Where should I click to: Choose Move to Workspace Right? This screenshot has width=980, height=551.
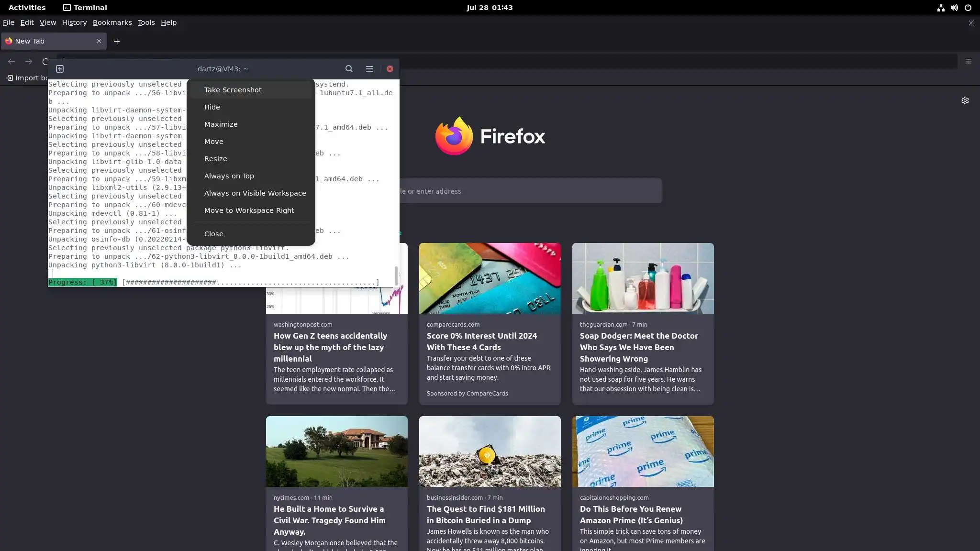(249, 210)
